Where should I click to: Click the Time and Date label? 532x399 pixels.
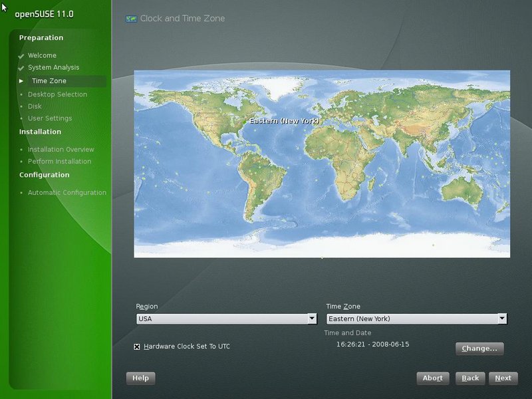[x=347, y=333]
